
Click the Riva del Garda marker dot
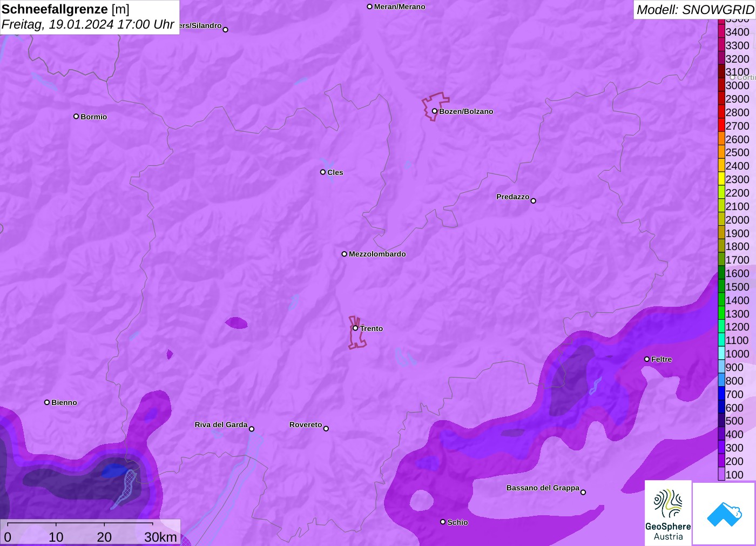coord(252,429)
